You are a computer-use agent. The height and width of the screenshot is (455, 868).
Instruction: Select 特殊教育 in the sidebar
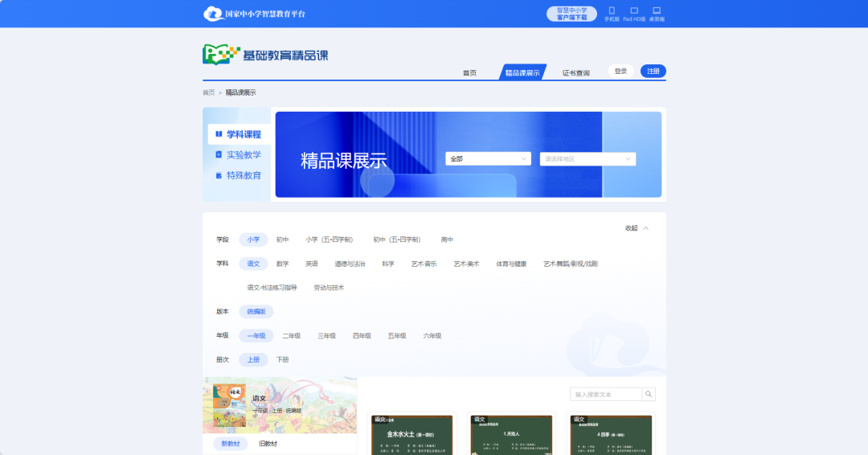(240, 175)
